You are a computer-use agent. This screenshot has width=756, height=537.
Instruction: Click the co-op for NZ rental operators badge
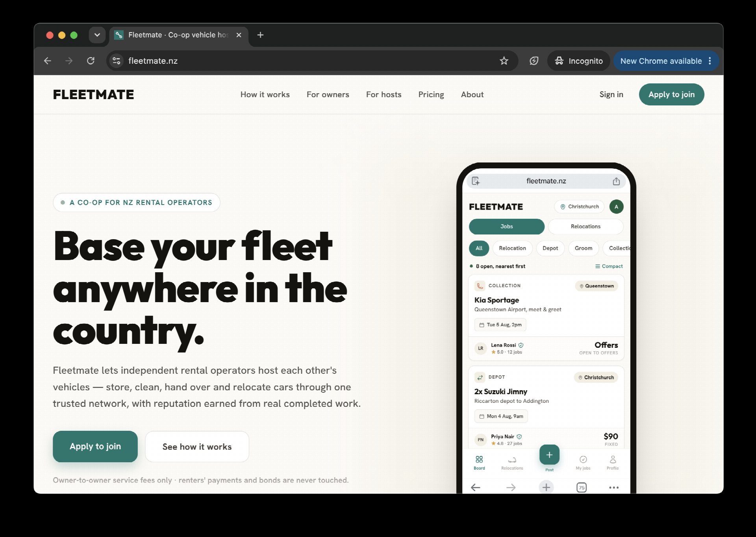[137, 203]
